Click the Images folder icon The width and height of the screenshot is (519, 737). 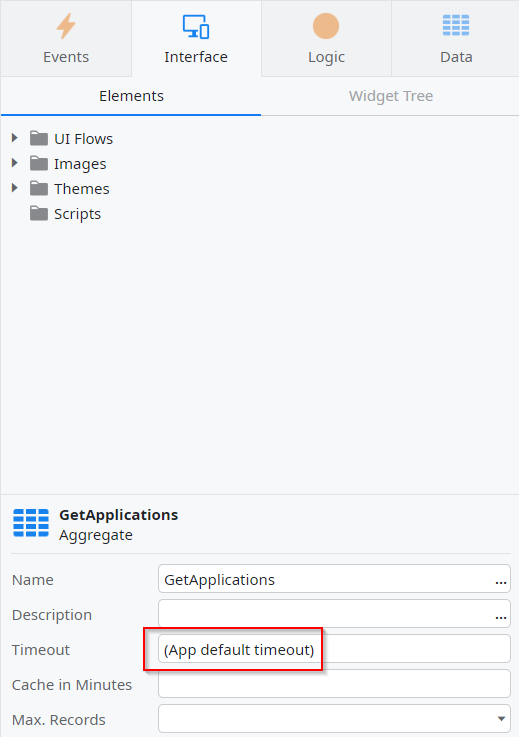[39, 163]
